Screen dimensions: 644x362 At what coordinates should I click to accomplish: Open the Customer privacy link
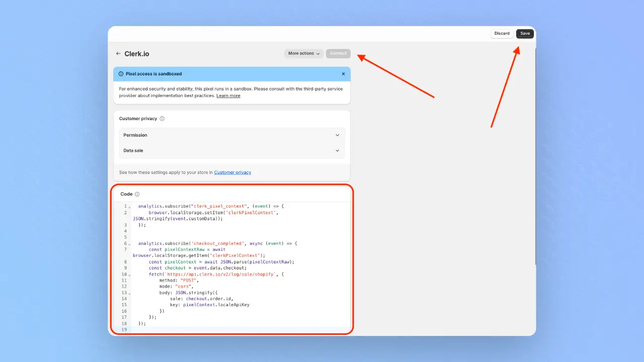coord(232,172)
